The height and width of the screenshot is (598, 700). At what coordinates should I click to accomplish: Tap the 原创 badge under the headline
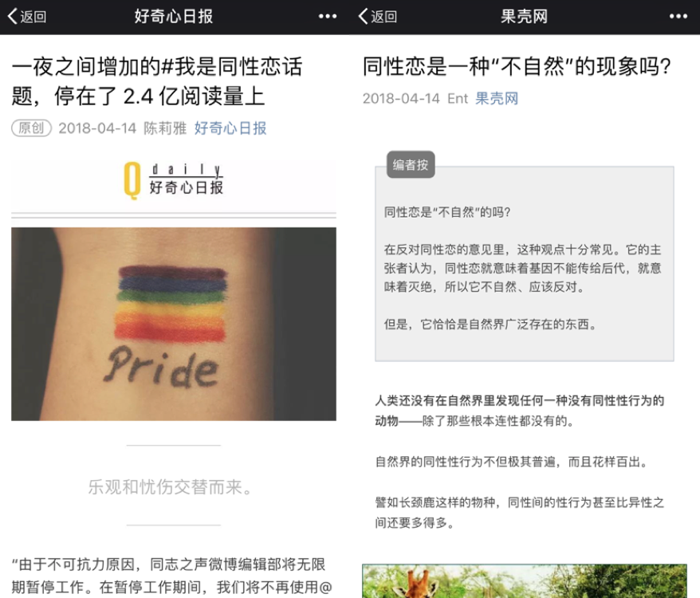(31, 128)
